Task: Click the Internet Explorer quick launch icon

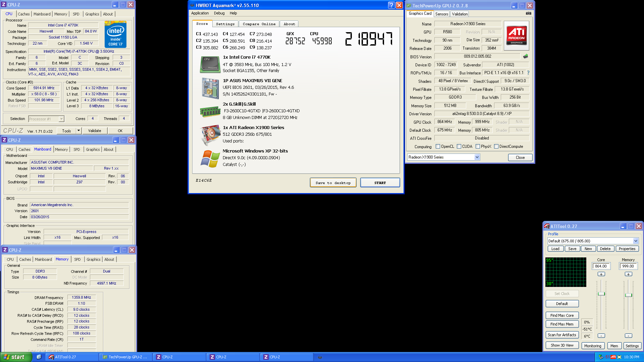Action: click(x=39, y=357)
